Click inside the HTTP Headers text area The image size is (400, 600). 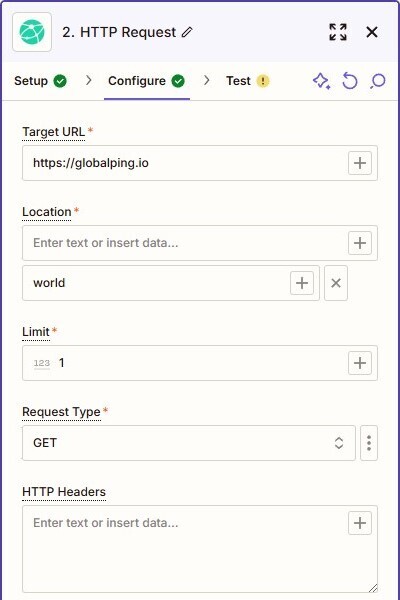[x=184, y=549]
